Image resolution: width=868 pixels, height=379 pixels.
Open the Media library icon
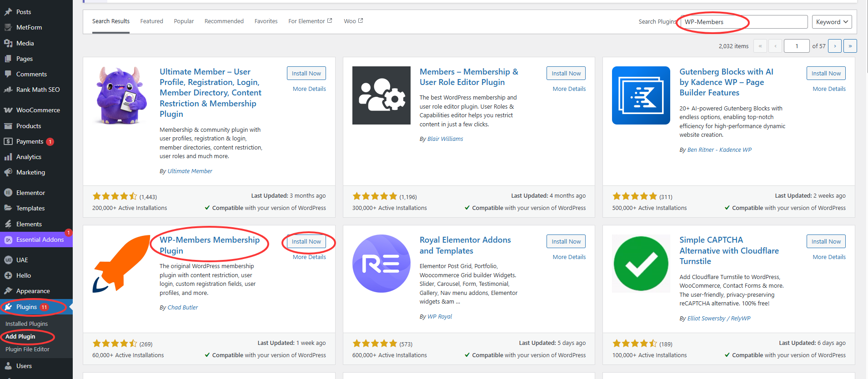pos(8,43)
